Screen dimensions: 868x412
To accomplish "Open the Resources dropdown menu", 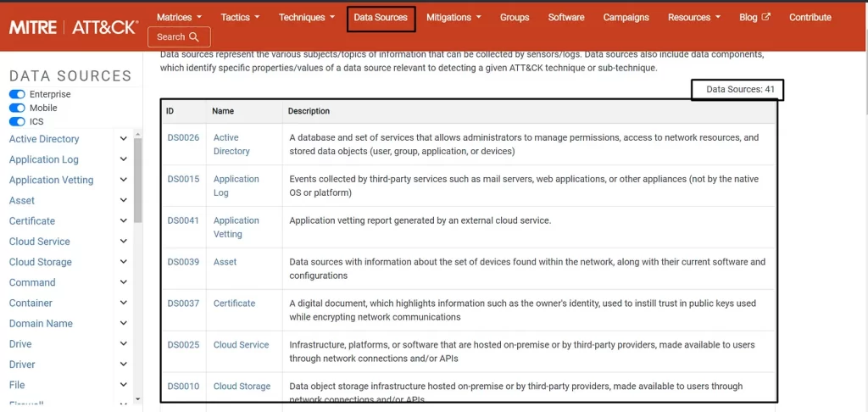I will (x=694, y=17).
